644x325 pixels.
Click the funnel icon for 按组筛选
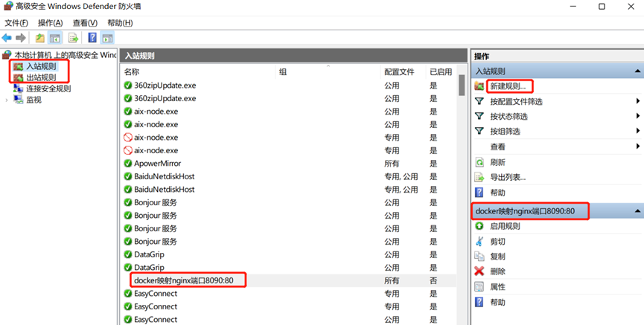click(x=479, y=131)
